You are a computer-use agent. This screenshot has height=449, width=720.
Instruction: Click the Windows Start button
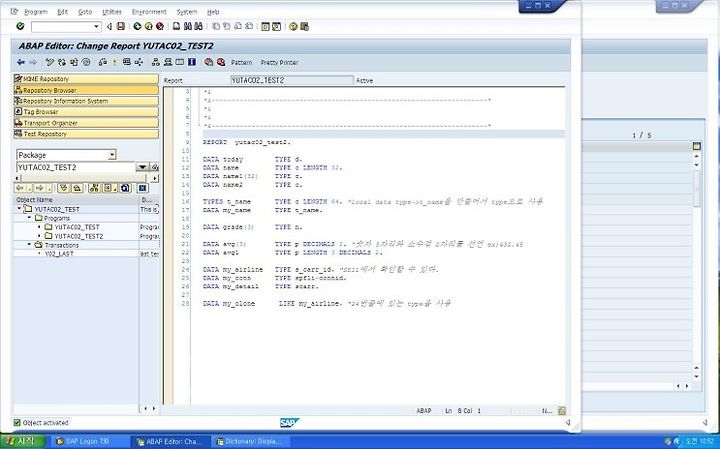(23, 442)
